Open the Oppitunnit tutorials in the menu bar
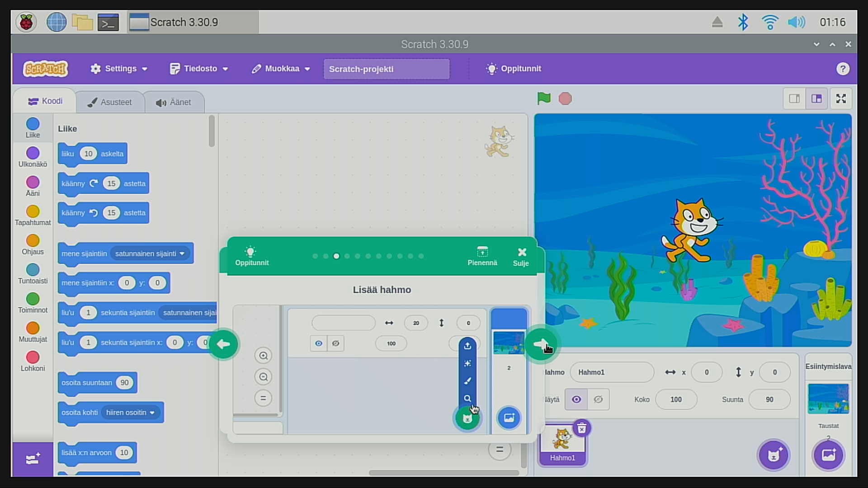The image size is (868, 488). point(514,69)
